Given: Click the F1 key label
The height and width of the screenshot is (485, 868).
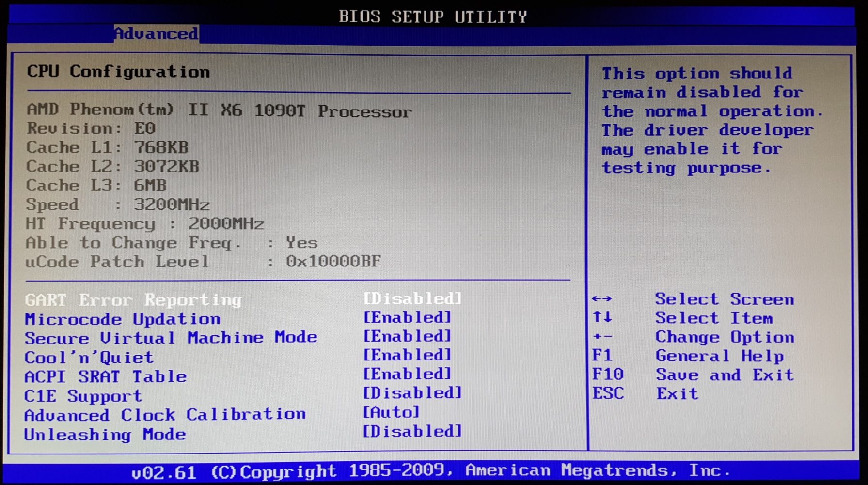Looking at the screenshot, I should pyautogui.click(x=602, y=355).
